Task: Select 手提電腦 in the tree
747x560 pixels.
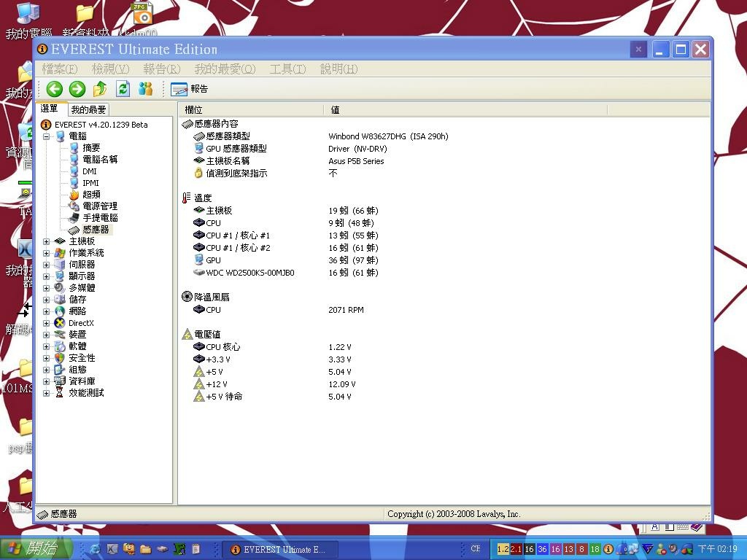Action: pyautogui.click(x=100, y=218)
